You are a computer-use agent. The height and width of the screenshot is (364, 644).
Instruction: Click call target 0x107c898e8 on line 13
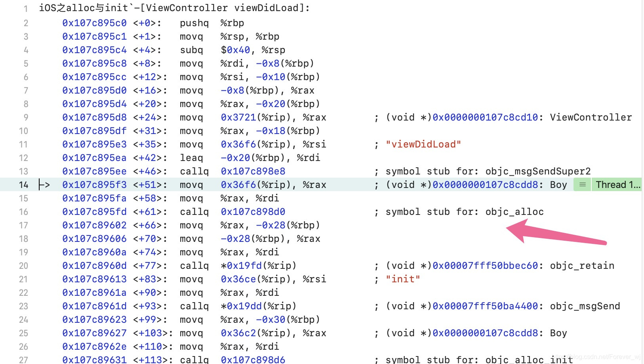[253, 171]
